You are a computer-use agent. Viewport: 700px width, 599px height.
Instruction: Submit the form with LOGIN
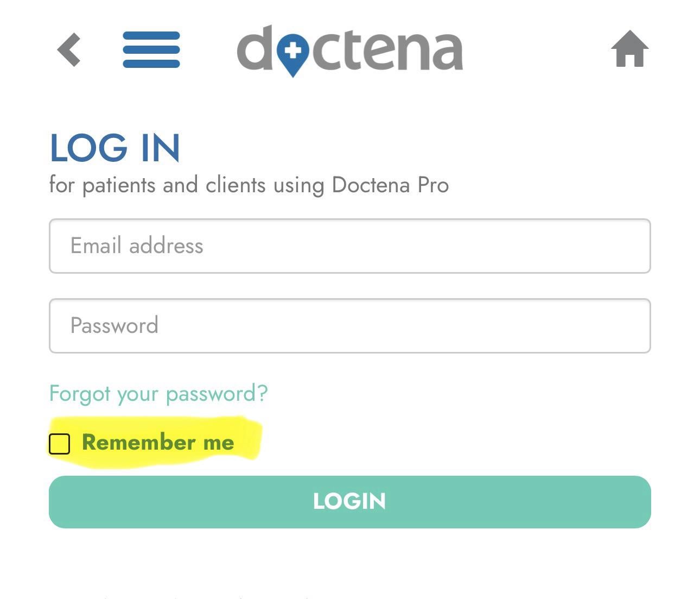pos(349,502)
